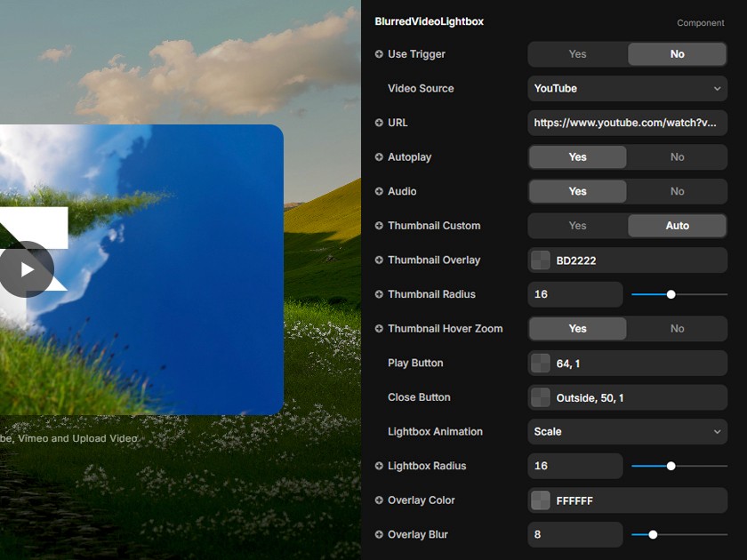Click the Overlay Blur slider handle
This screenshot has height=560, width=747.
click(x=653, y=534)
